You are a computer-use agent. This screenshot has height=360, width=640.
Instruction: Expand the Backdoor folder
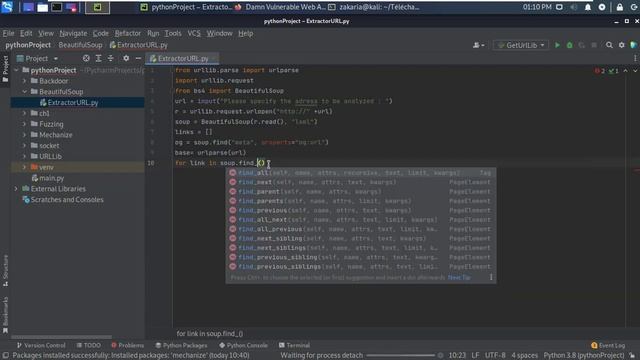(x=24, y=81)
